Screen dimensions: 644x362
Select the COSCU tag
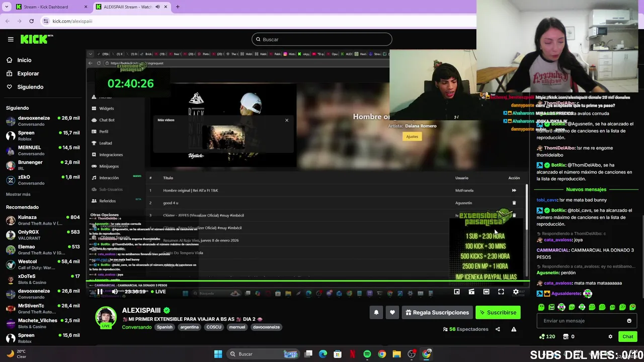[x=214, y=327]
